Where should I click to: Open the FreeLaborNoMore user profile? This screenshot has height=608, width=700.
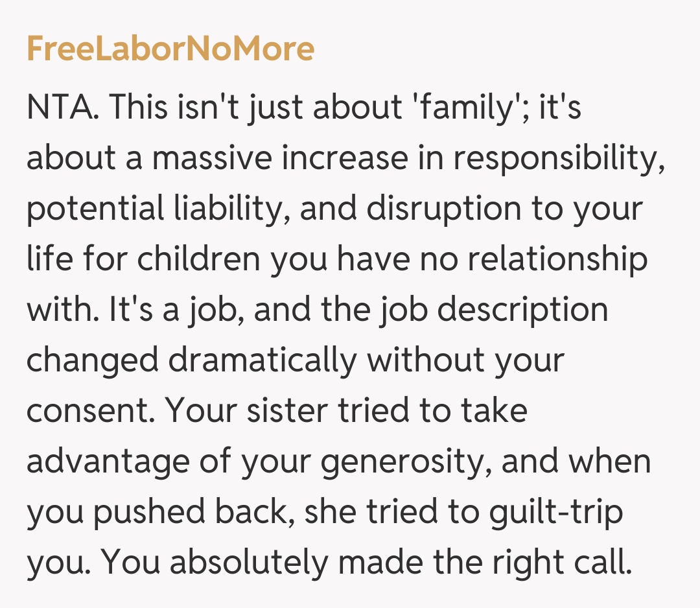tap(170, 49)
